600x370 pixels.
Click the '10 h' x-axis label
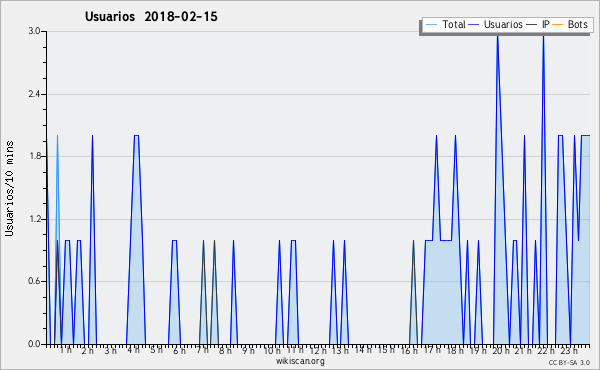pos(272,351)
